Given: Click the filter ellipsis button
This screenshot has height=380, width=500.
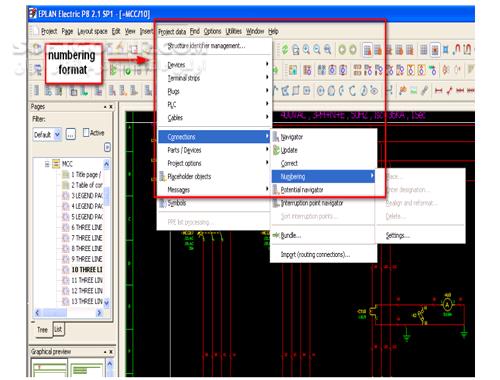Looking at the screenshot, I should [70, 134].
